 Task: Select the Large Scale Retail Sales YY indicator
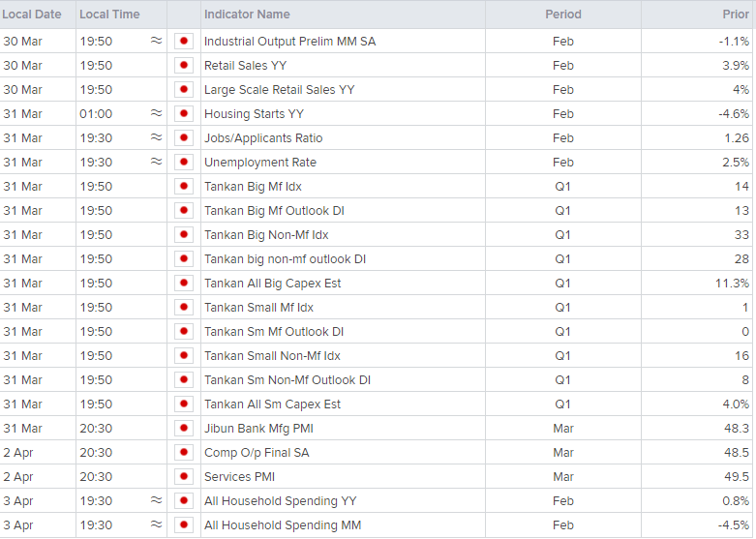click(279, 90)
